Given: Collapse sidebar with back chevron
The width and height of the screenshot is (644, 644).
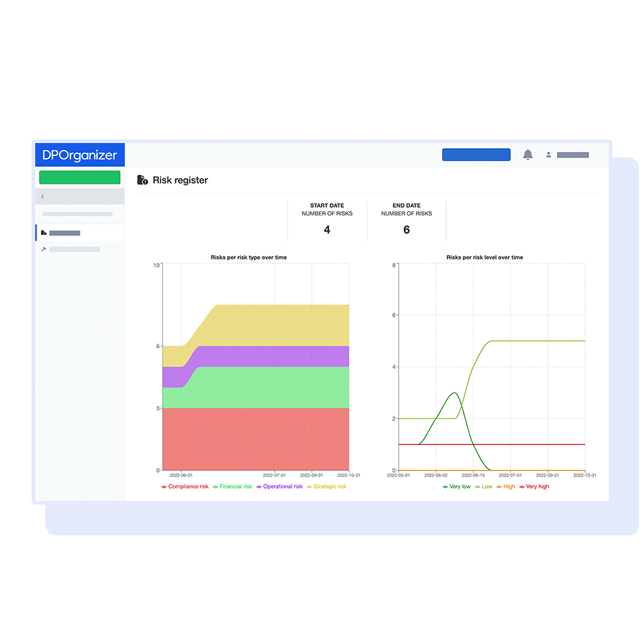Looking at the screenshot, I should coord(42,196).
